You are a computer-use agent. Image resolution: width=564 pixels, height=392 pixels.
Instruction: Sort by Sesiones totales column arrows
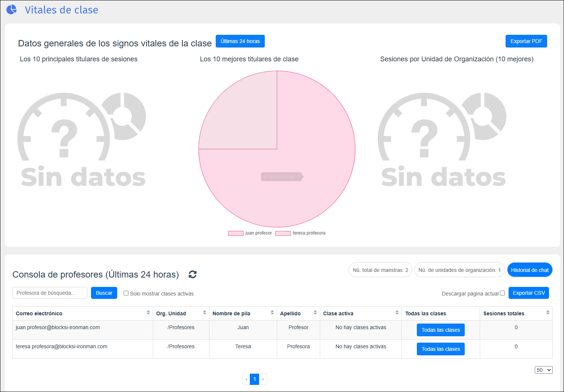548,313
